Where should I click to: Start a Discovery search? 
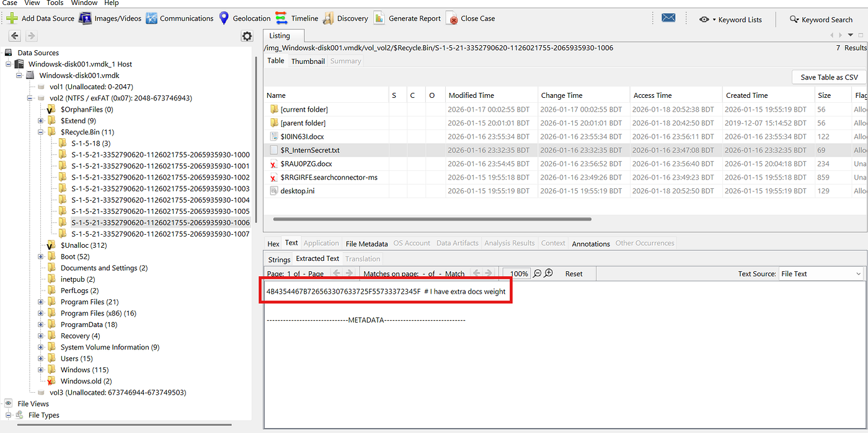[345, 18]
